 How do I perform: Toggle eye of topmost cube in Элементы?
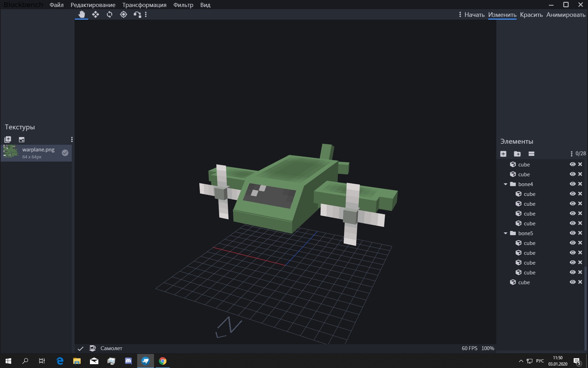click(x=573, y=164)
